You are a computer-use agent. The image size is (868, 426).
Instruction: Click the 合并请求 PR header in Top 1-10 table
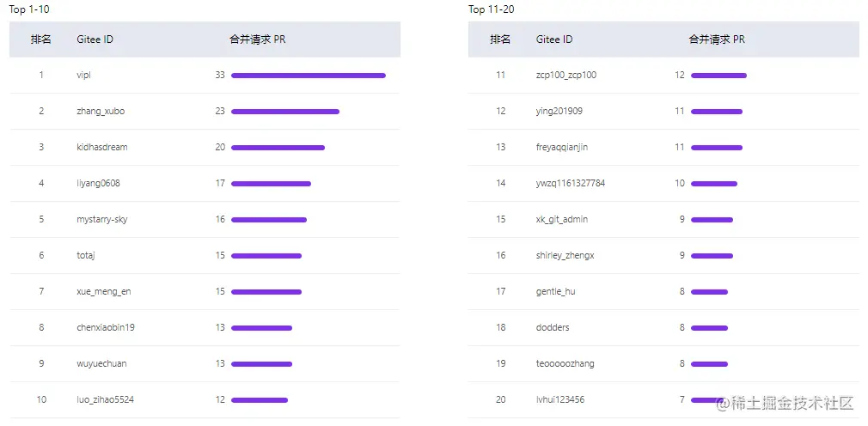point(258,40)
